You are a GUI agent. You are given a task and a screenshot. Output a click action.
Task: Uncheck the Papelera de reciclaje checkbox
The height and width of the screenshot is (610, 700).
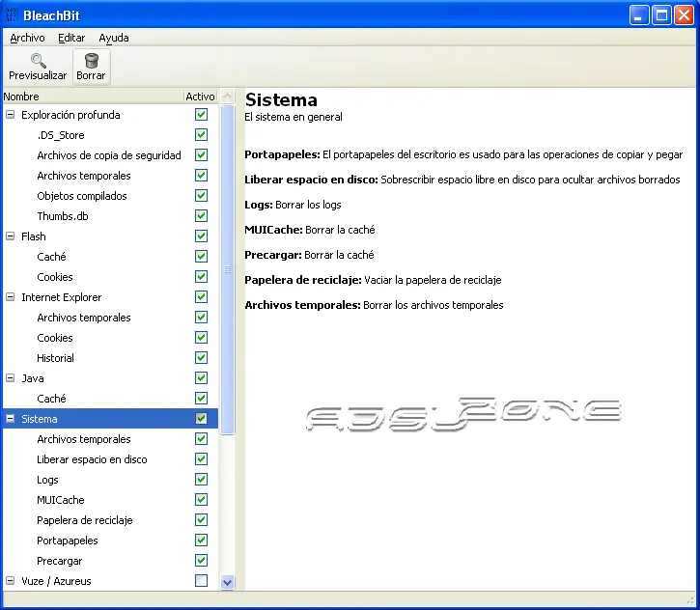pyautogui.click(x=202, y=520)
